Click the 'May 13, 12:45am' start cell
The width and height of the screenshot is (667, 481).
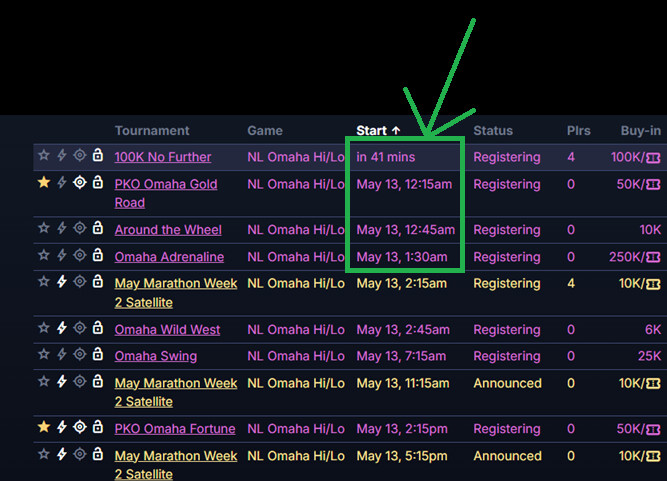pos(405,230)
